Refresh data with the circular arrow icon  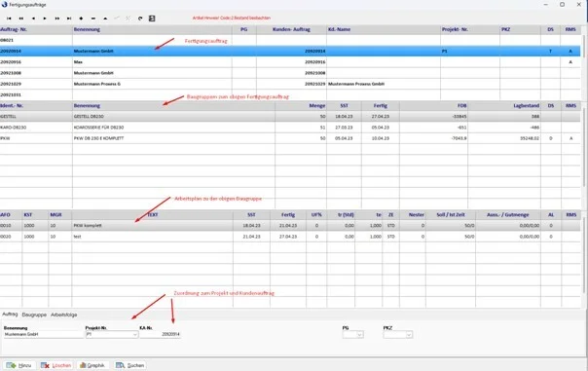tap(140, 19)
